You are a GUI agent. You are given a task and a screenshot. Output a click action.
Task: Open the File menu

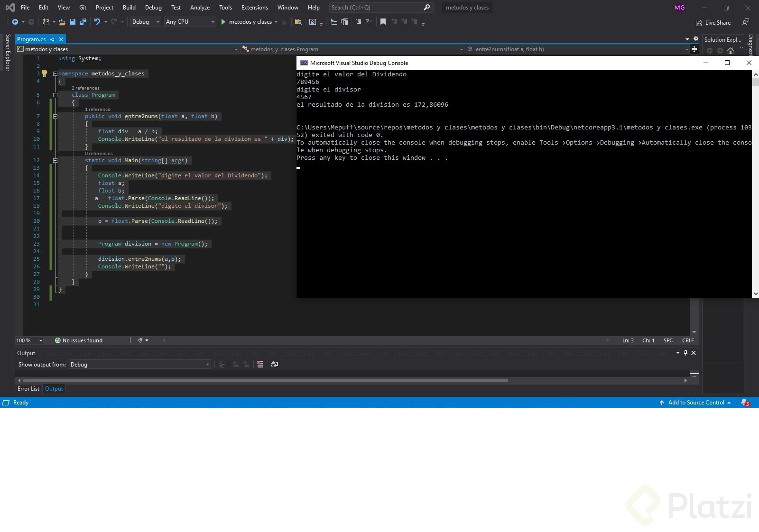click(25, 8)
